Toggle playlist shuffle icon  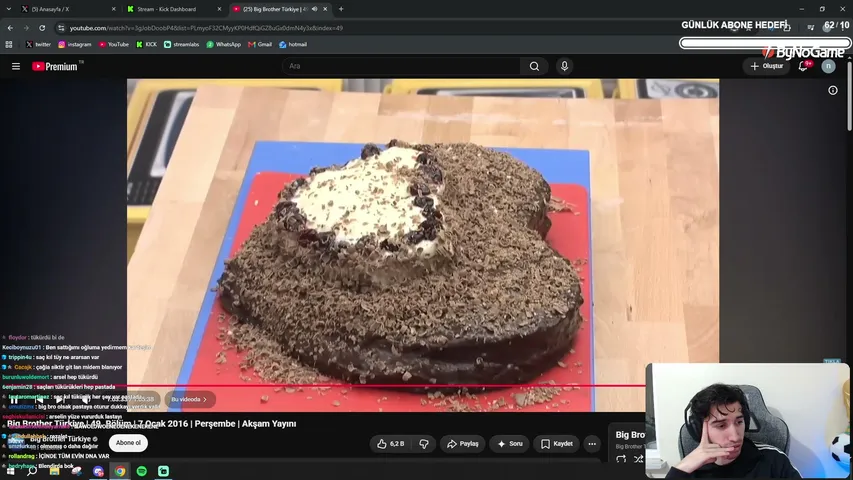coord(639,460)
